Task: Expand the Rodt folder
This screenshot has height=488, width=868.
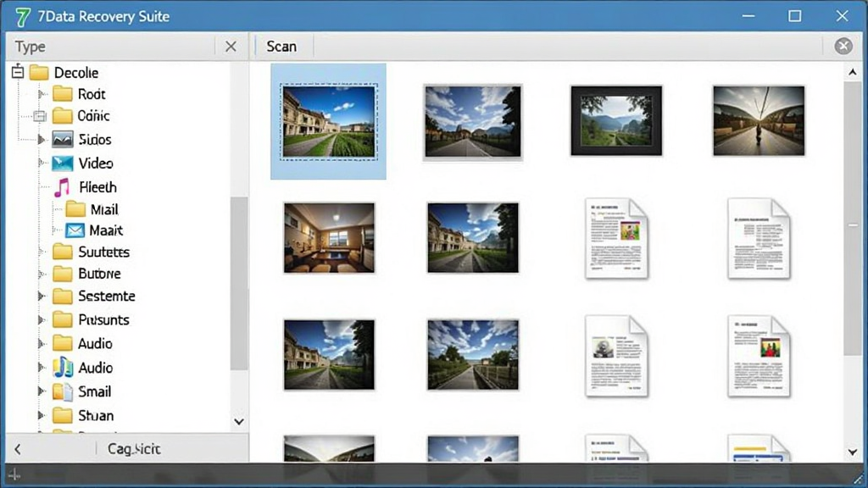Action: 41,94
